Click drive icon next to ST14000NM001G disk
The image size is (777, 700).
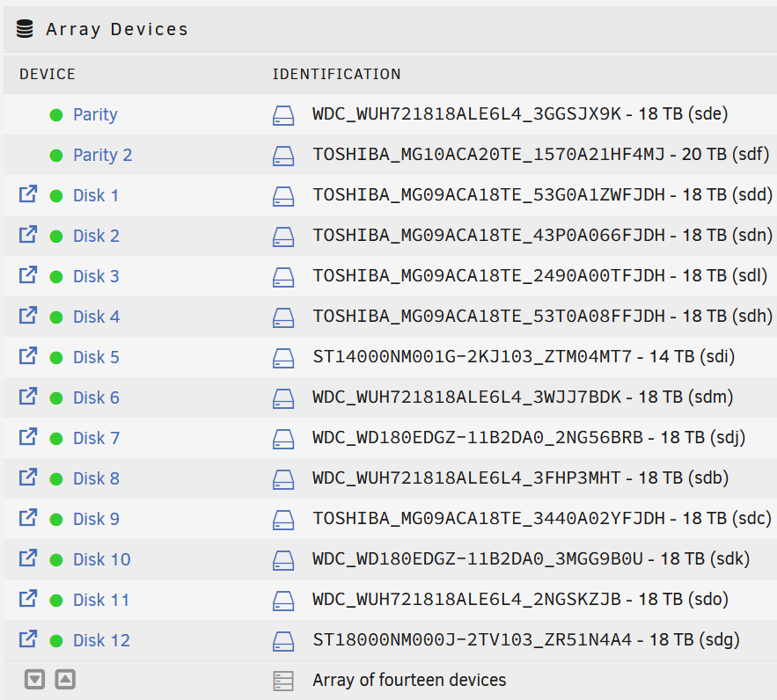283,358
